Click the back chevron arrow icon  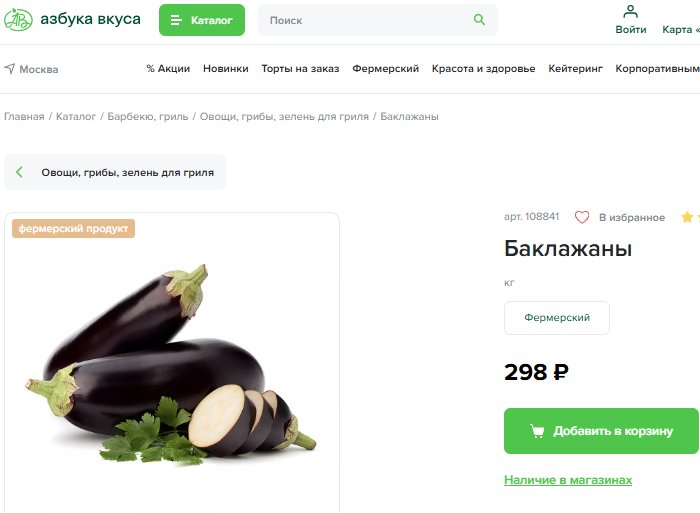click(x=19, y=172)
